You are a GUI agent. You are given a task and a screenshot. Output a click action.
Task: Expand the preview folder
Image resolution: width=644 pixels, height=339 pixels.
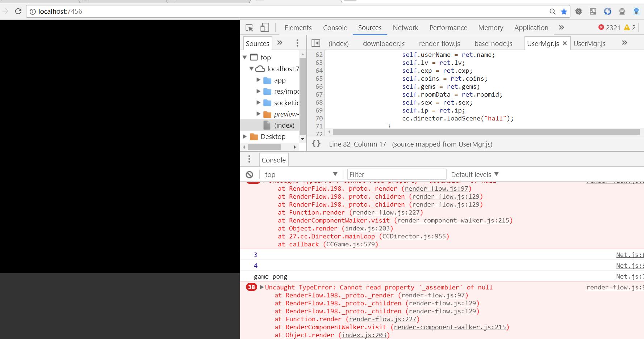(258, 114)
